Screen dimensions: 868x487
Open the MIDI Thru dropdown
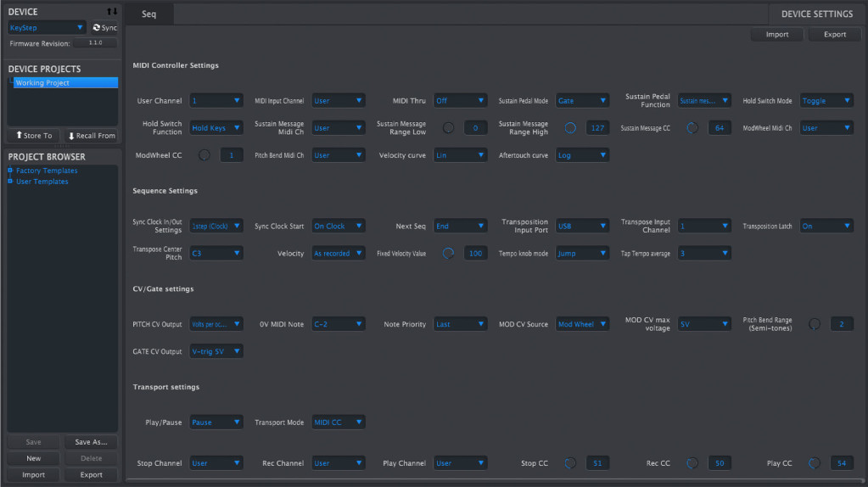461,101
